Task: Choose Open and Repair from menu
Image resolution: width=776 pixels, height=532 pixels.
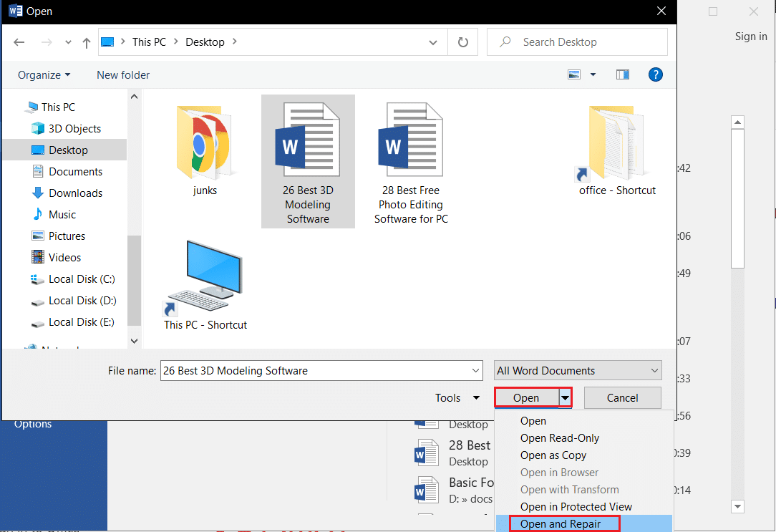Action: (561, 524)
